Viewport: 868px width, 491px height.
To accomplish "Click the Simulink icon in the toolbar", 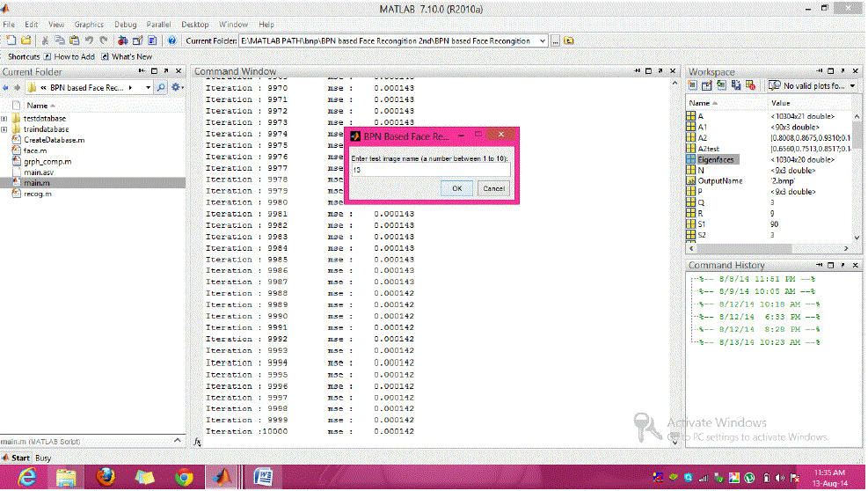I will pyautogui.click(x=122, y=40).
